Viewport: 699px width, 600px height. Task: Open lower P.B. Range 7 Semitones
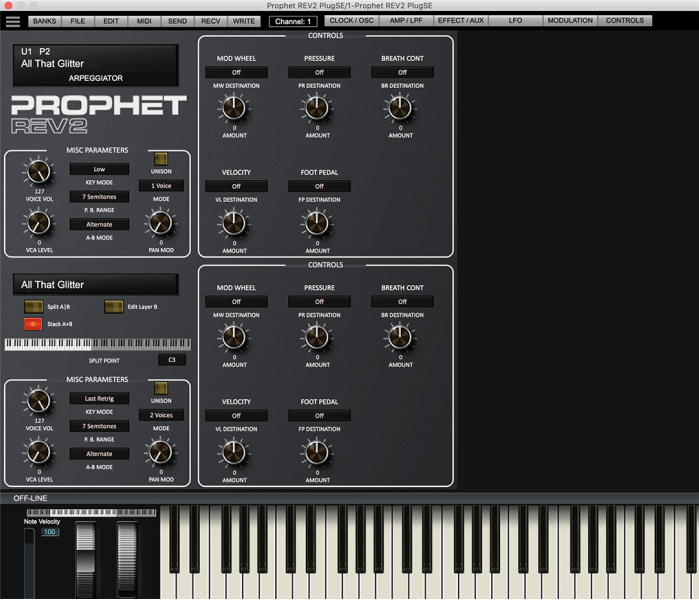99,426
